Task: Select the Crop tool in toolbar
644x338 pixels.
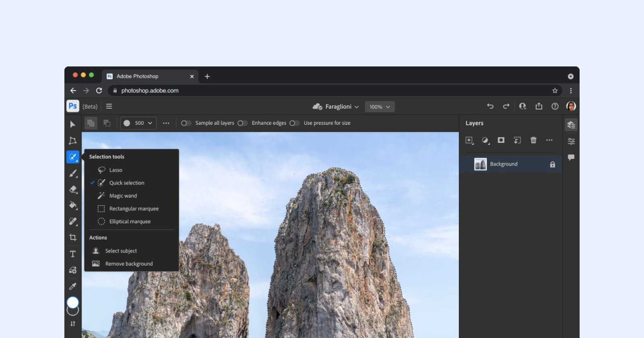Action: coord(73,237)
